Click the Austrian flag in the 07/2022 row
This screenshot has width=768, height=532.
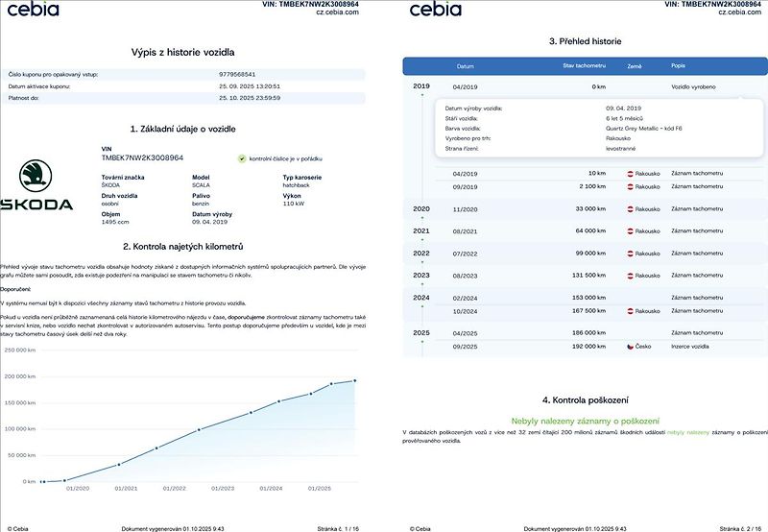click(631, 254)
